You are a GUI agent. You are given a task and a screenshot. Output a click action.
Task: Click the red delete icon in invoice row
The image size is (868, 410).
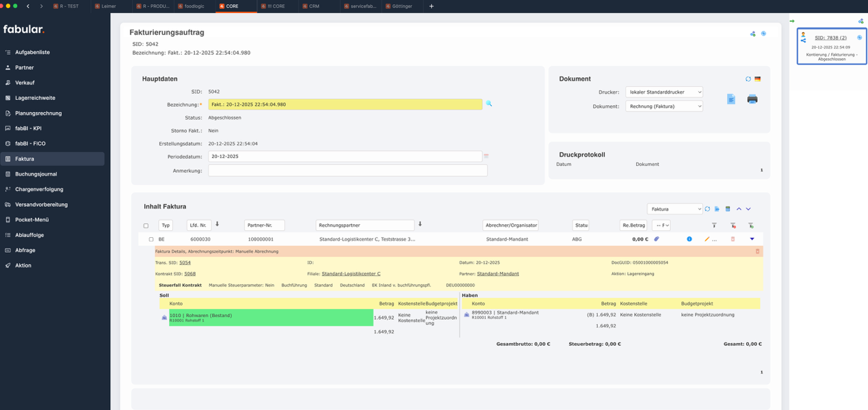pos(733,239)
